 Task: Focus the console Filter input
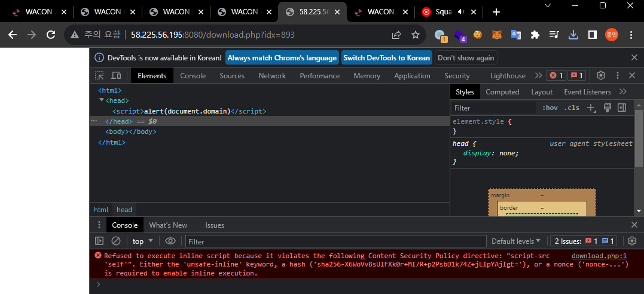[335, 241]
